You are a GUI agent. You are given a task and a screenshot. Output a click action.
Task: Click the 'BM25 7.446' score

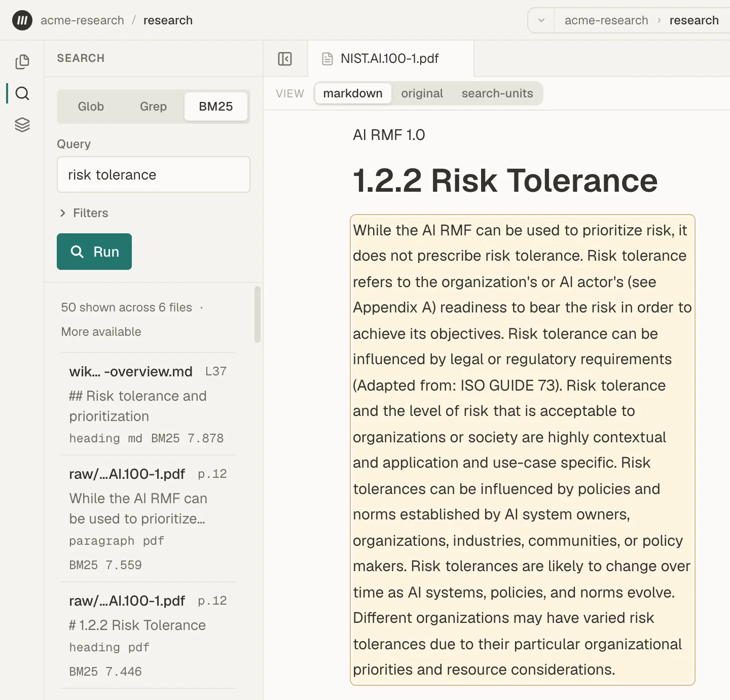pos(105,672)
